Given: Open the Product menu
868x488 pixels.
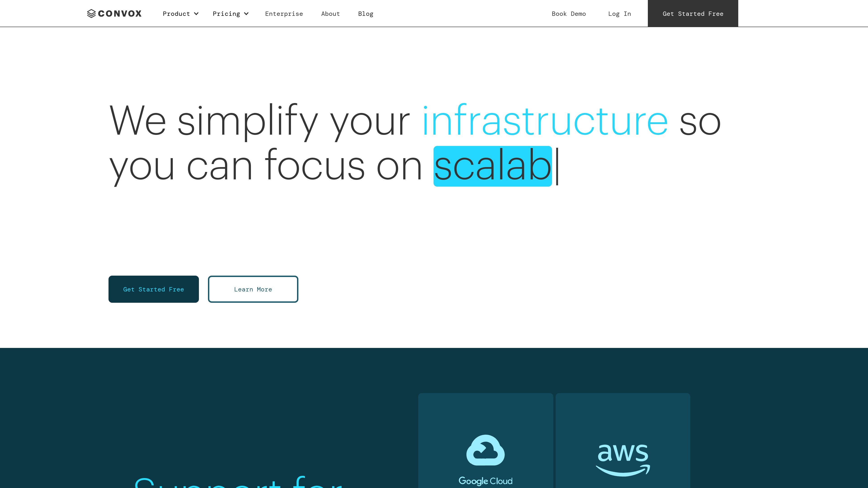Looking at the screenshot, I should (x=181, y=14).
